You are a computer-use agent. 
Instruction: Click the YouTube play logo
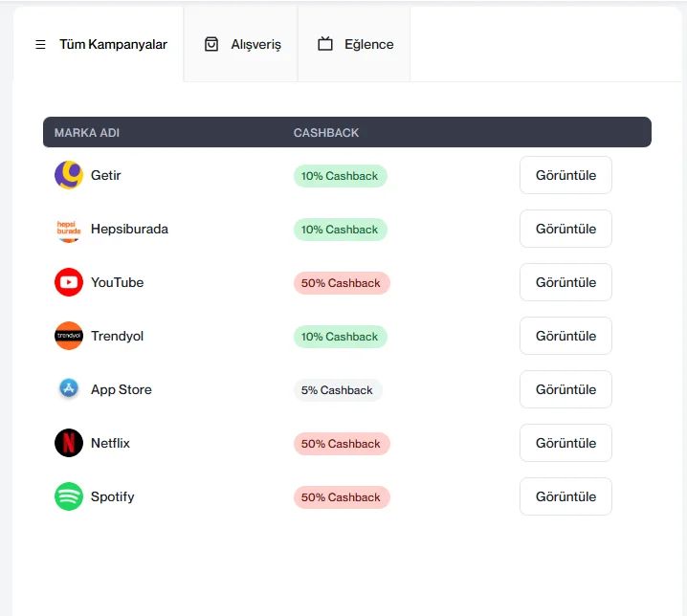pos(69,282)
